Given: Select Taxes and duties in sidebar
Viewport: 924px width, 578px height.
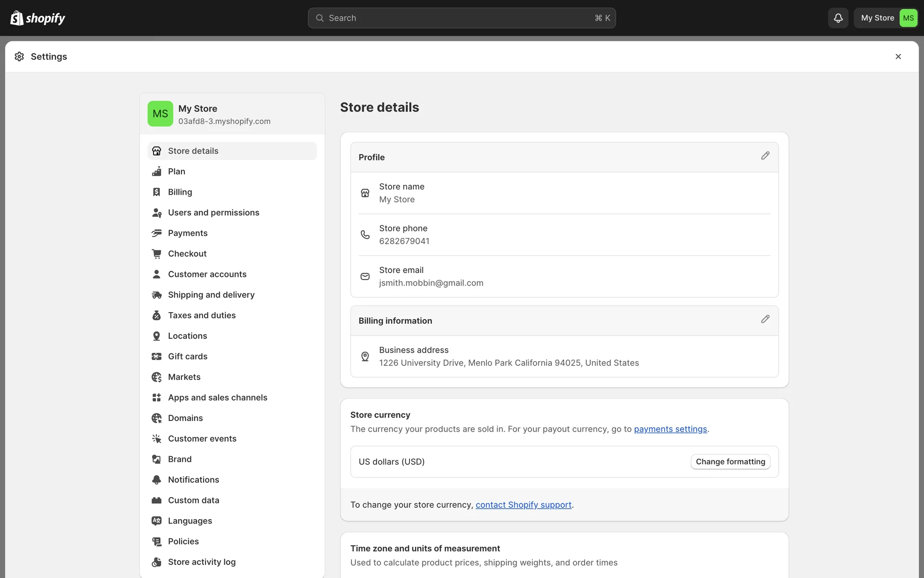Looking at the screenshot, I should click(x=202, y=315).
